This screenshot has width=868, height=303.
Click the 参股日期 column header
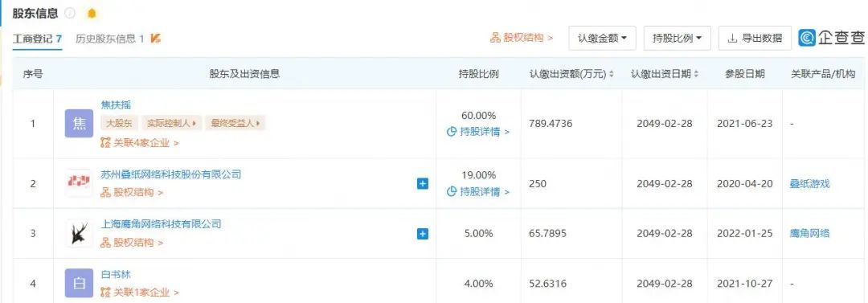pos(744,74)
